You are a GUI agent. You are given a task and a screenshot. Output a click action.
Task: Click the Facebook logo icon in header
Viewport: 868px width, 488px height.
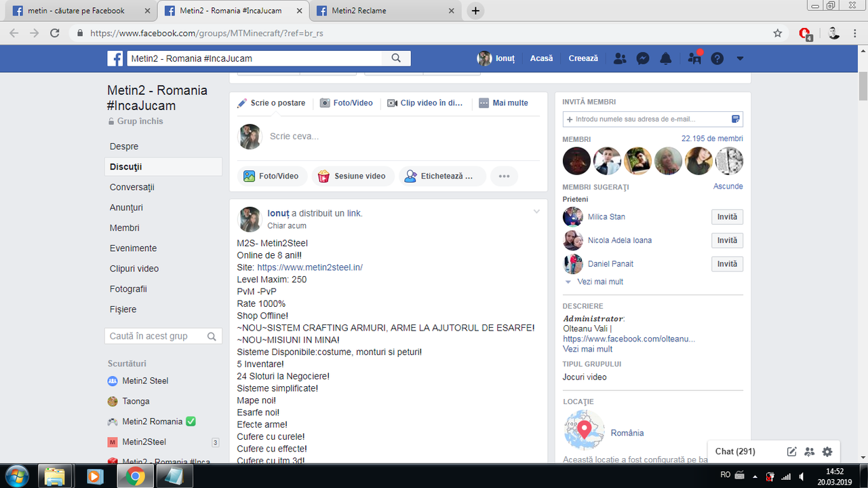(115, 58)
